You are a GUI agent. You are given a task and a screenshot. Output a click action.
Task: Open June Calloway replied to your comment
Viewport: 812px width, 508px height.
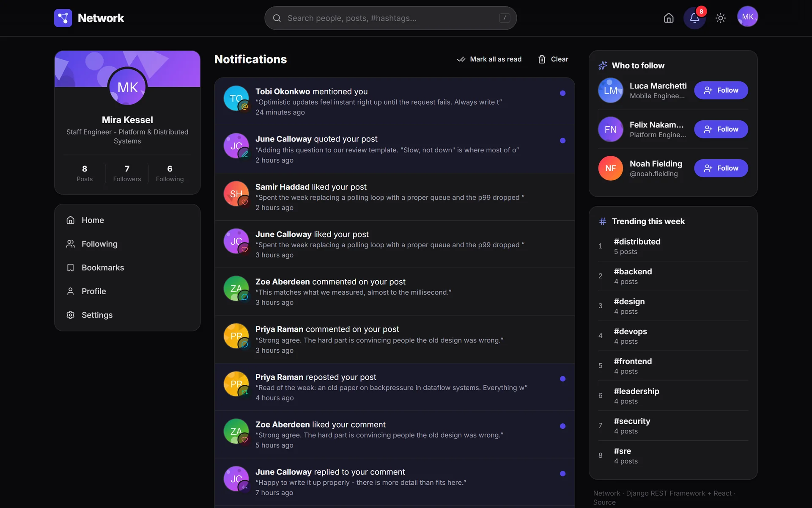tap(394, 482)
